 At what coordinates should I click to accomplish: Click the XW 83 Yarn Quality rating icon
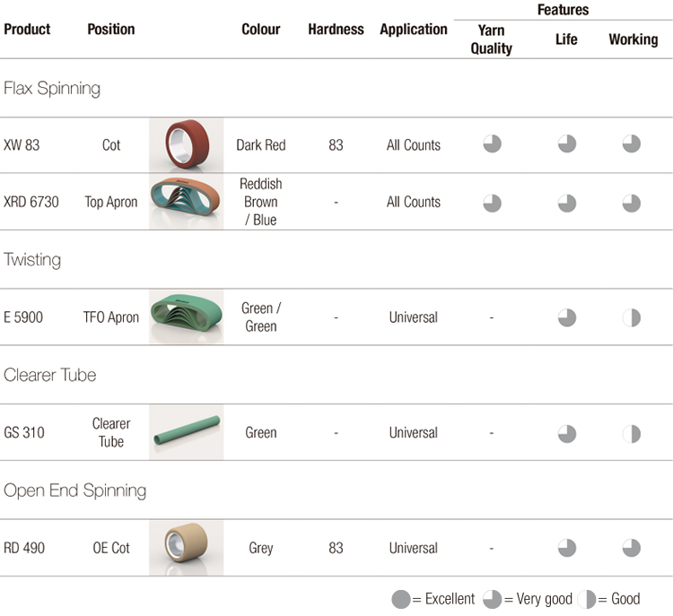click(492, 144)
